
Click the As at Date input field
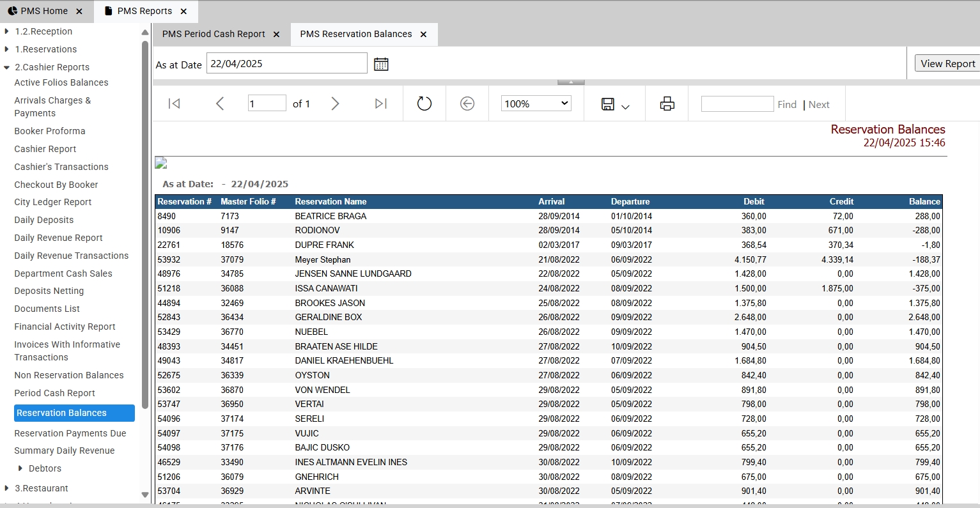click(x=287, y=63)
